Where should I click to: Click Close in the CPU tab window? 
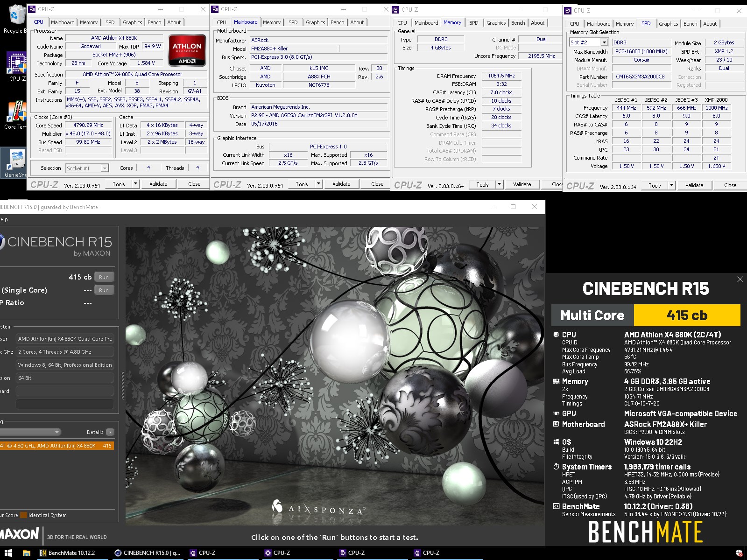click(x=194, y=184)
